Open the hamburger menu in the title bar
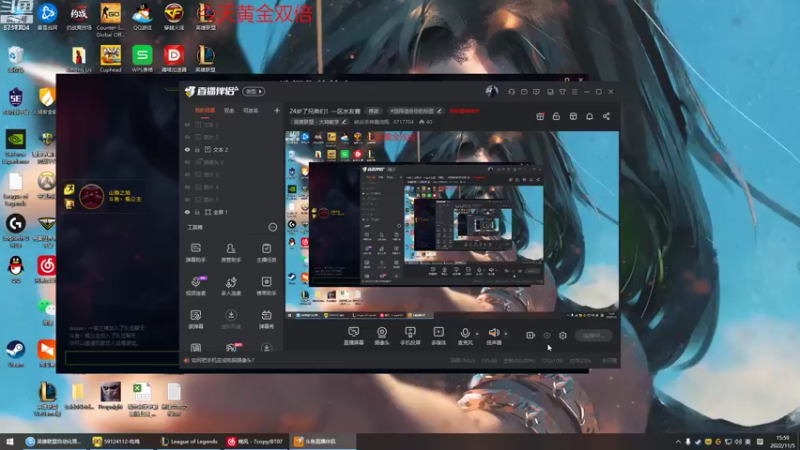 pos(574,92)
